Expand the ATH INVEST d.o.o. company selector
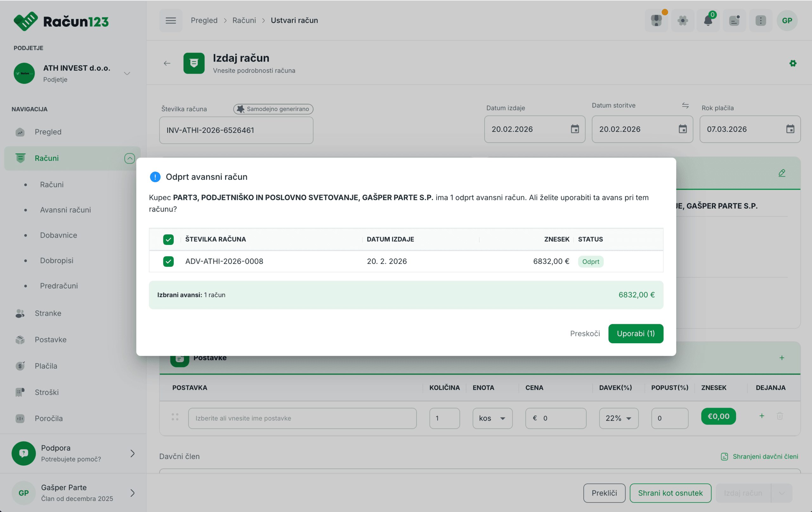The image size is (812, 512). point(127,74)
